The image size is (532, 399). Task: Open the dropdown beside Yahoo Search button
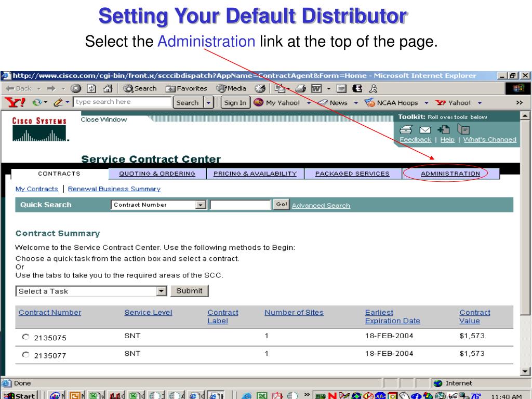(209, 102)
